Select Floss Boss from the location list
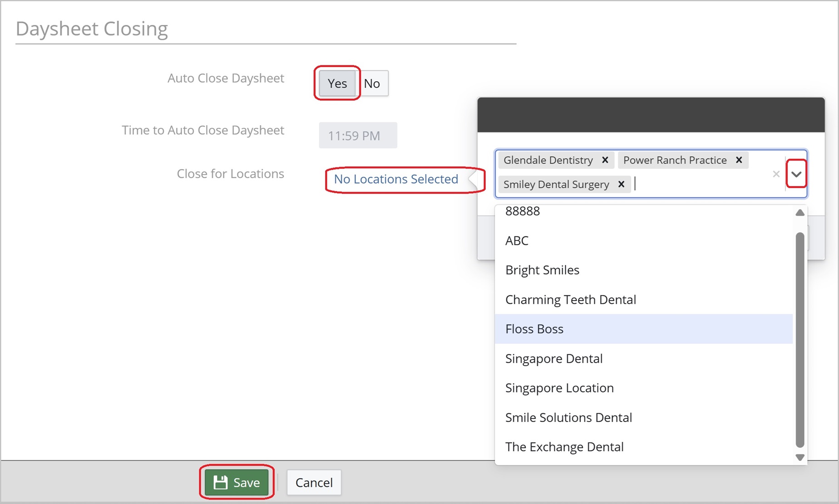This screenshot has width=839, height=504. [534, 329]
